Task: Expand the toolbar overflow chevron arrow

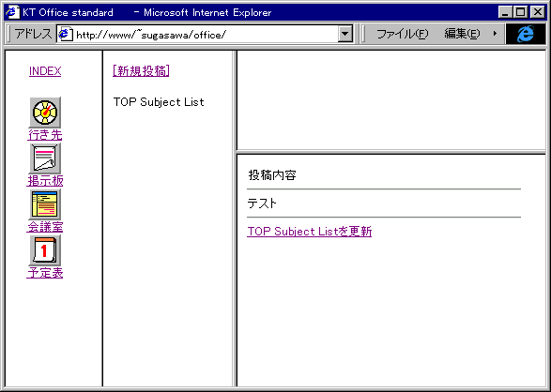Action: coord(495,34)
